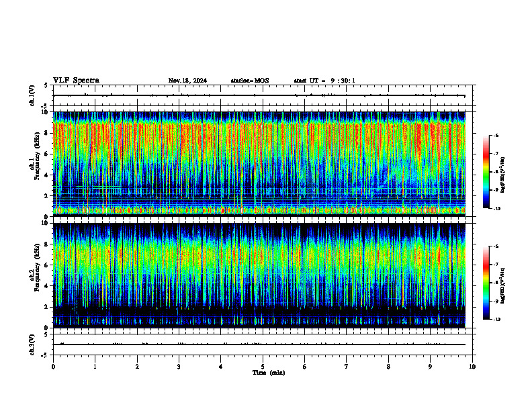Click time axis tick label "2"
The image size is (532, 411).
coord(137,367)
